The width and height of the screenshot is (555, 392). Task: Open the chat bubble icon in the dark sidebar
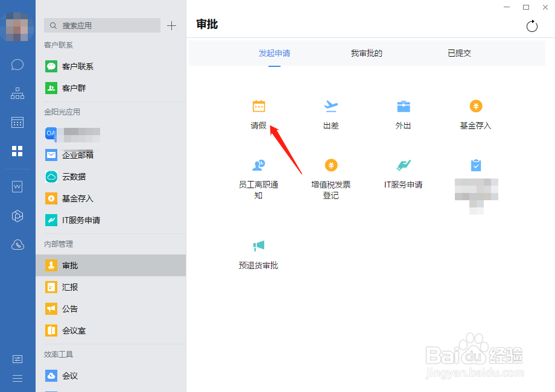(x=17, y=65)
